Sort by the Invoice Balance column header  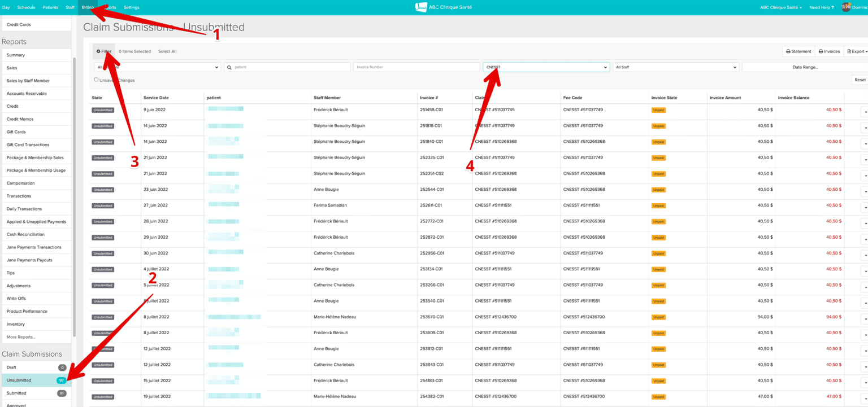[x=793, y=98]
